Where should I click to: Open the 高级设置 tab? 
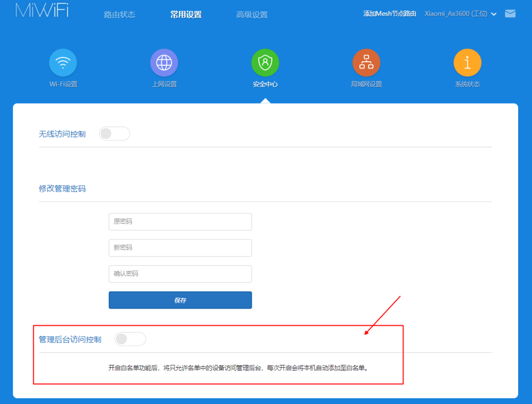tap(252, 14)
